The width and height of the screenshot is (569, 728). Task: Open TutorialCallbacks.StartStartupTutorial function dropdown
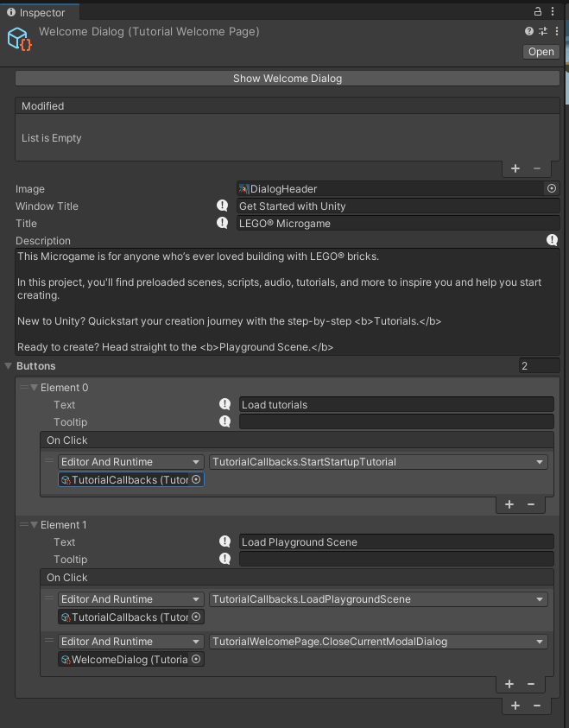pyautogui.click(x=378, y=462)
